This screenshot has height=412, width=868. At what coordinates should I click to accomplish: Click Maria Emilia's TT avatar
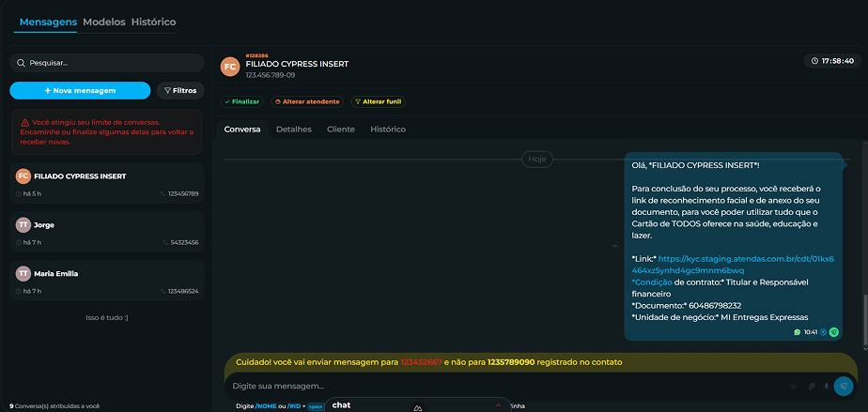point(23,274)
